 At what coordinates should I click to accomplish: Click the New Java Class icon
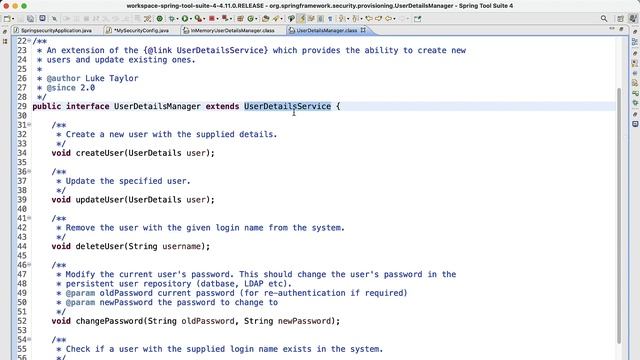pyautogui.click(x=251, y=19)
